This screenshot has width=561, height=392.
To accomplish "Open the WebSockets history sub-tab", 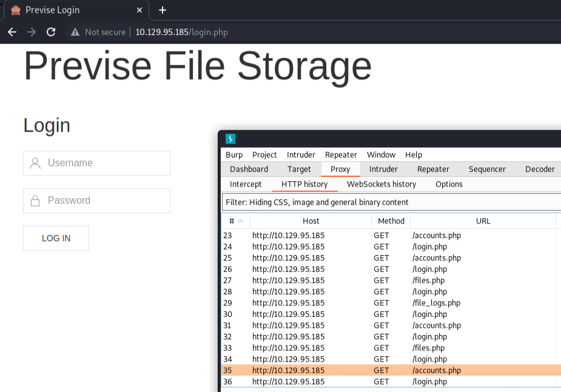I will click(381, 184).
